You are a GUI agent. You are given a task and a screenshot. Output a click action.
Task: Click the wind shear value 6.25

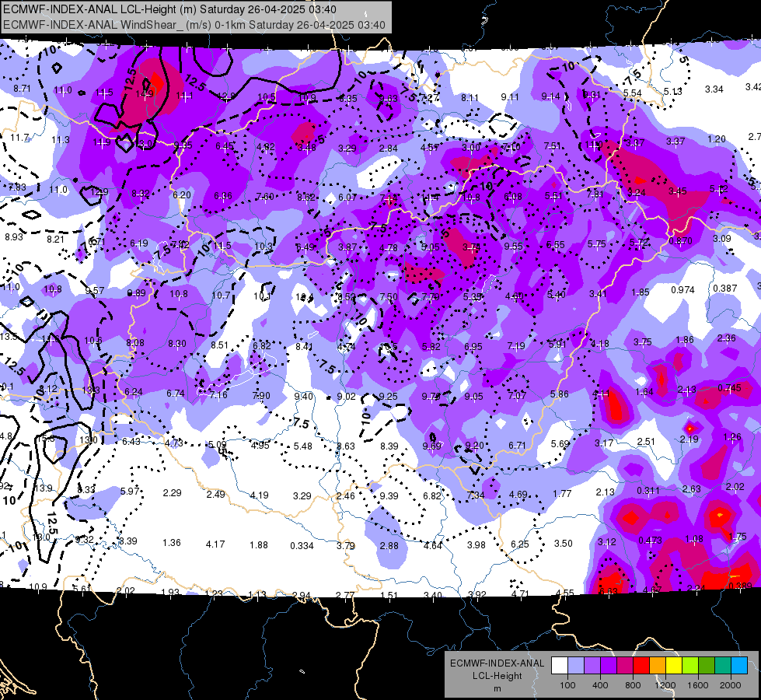pos(519,544)
